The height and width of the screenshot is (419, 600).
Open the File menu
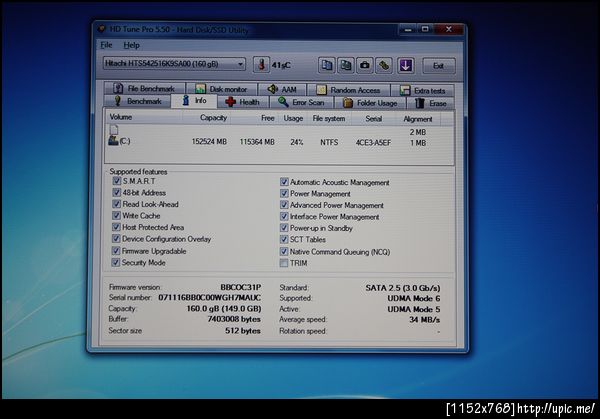[x=106, y=45]
